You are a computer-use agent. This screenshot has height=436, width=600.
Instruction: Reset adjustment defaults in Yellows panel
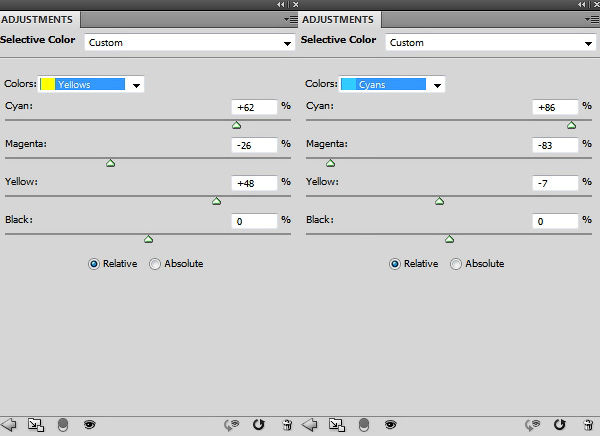point(259,425)
